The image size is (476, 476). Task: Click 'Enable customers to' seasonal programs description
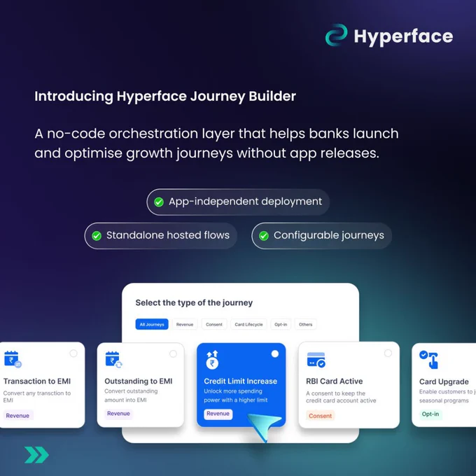coord(447,396)
